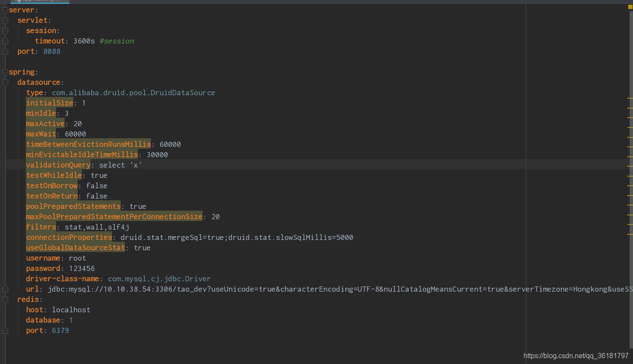Click the jdbc:mysql url value
This screenshot has width=633, height=364.
pos(340,289)
